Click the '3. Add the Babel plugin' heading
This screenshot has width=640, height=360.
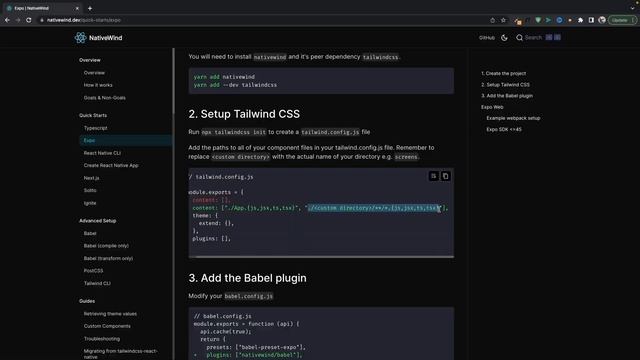pos(247,278)
